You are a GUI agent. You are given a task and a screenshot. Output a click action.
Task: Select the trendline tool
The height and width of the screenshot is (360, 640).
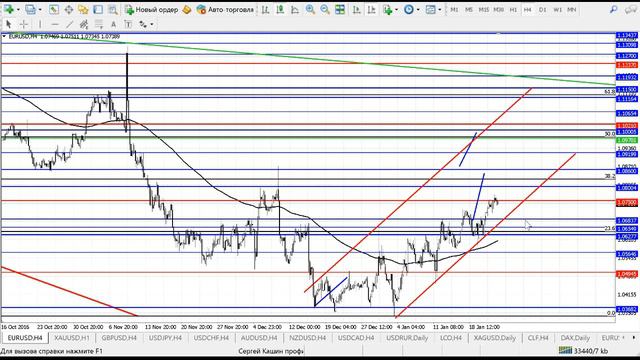point(69,24)
